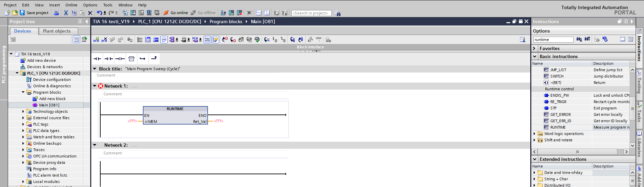Click the Split editor space horizontally icon
The width and height of the screenshot is (644, 187).
click(x=259, y=13)
